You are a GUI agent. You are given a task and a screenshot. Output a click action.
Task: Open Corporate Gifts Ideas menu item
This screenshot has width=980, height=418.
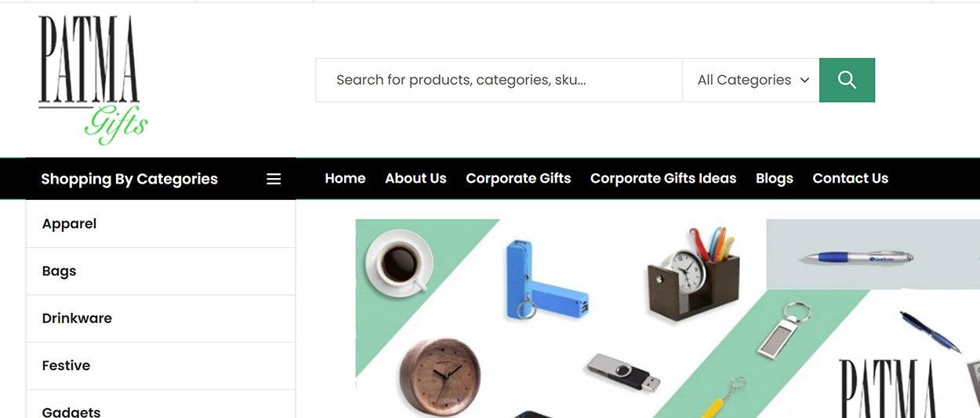[663, 178]
